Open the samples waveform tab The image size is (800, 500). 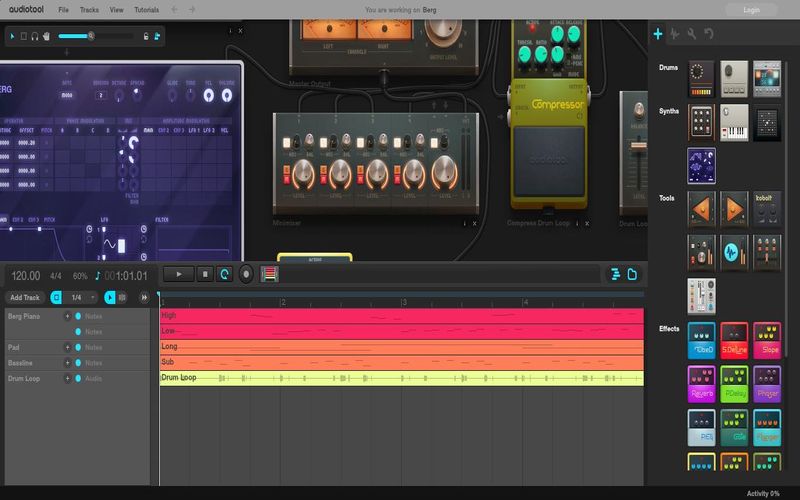pyautogui.click(x=674, y=34)
